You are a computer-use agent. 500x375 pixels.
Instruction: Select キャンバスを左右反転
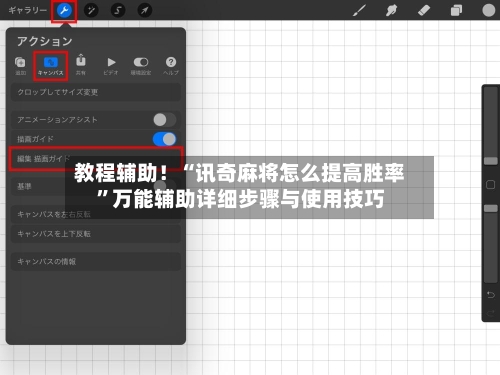click(x=96, y=214)
